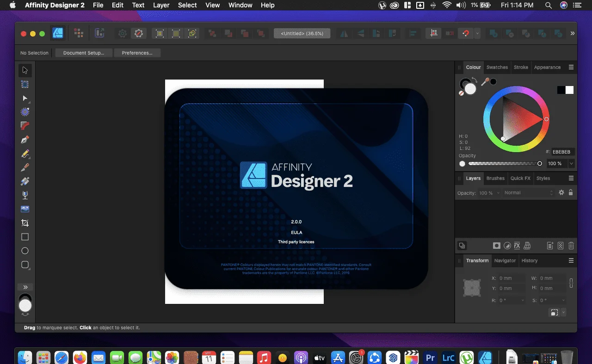Select the Place Image tool
The height and width of the screenshot is (364, 592).
pyautogui.click(x=25, y=209)
